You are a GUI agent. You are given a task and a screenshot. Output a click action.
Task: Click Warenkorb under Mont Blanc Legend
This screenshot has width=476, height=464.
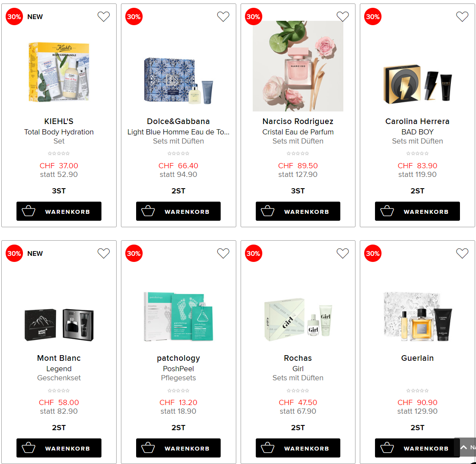[x=59, y=448]
